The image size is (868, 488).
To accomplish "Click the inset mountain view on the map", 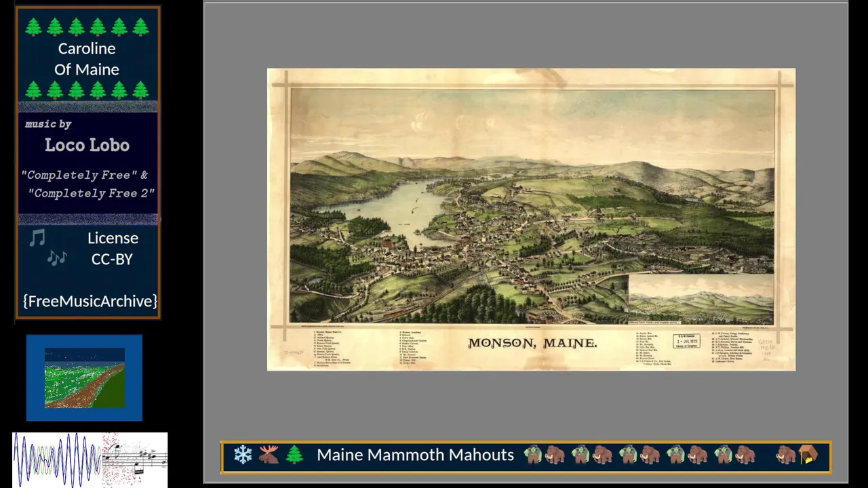I will (701, 299).
